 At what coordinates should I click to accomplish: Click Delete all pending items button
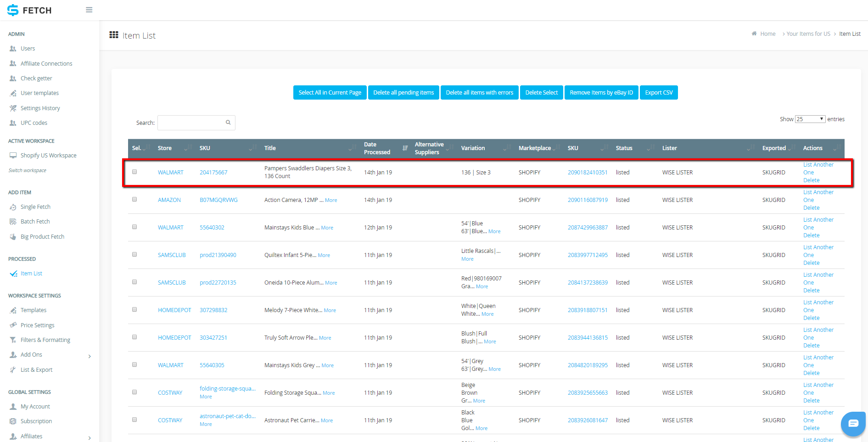(x=403, y=93)
